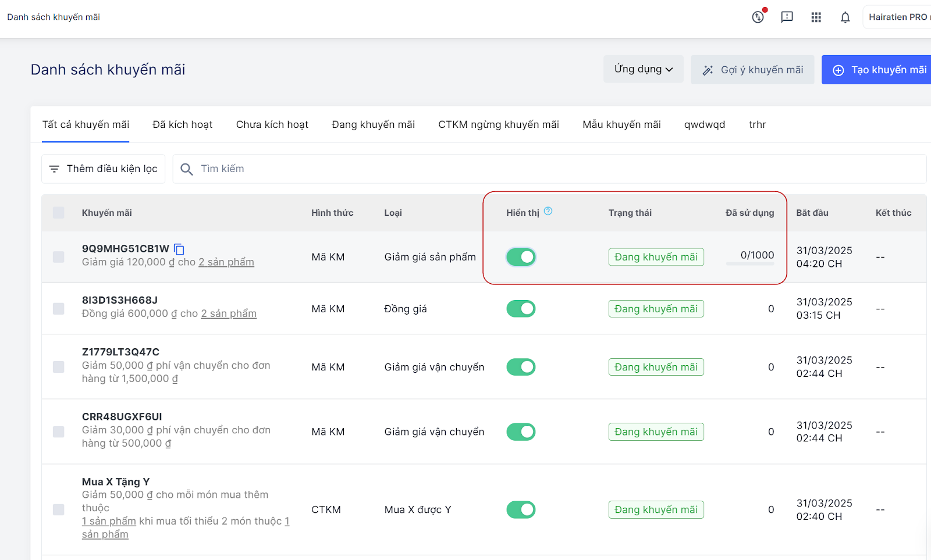Open the apps grid menu

(816, 17)
